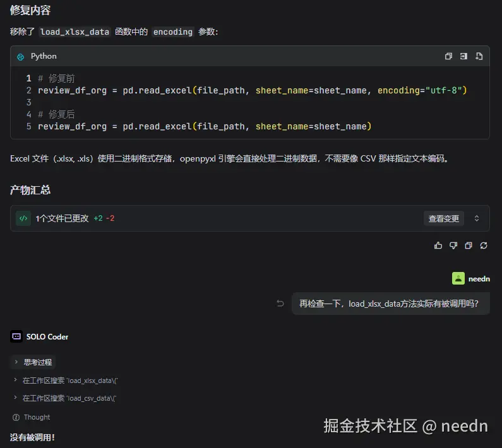Click the SOLO Coder name label
Viewport: 502px width, 448px height.
47,337
